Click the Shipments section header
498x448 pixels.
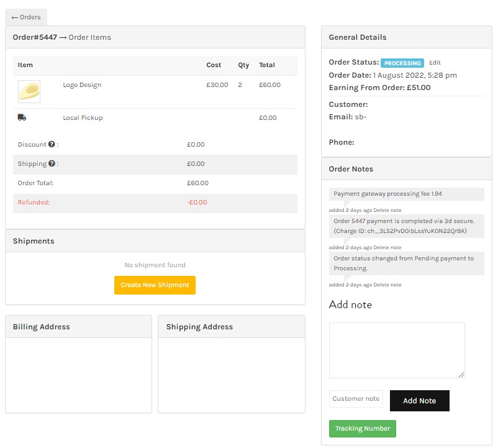click(x=155, y=241)
